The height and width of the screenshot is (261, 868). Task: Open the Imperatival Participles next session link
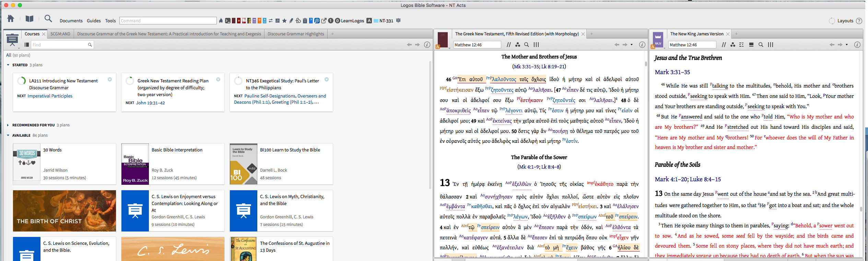(50, 96)
